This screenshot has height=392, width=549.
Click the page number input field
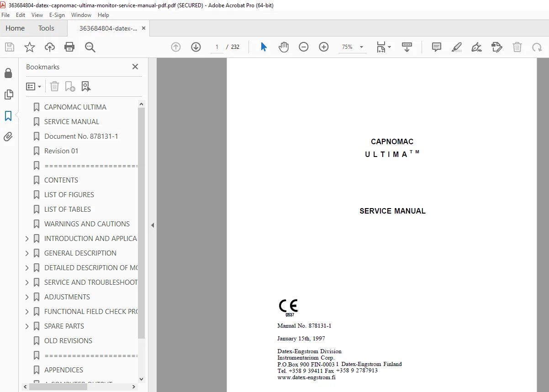(217, 47)
